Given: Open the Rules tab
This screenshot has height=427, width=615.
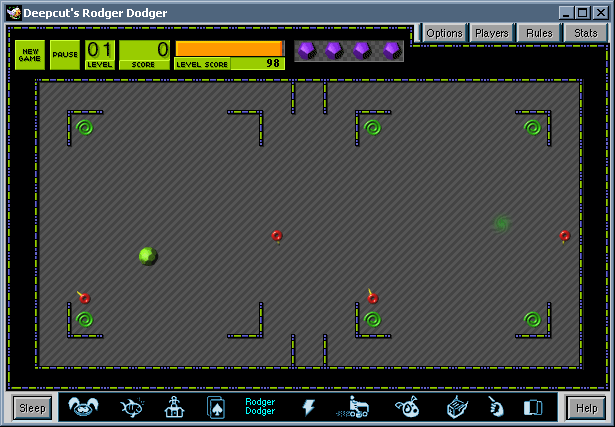Looking at the screenshot, I should click(539, 33).
